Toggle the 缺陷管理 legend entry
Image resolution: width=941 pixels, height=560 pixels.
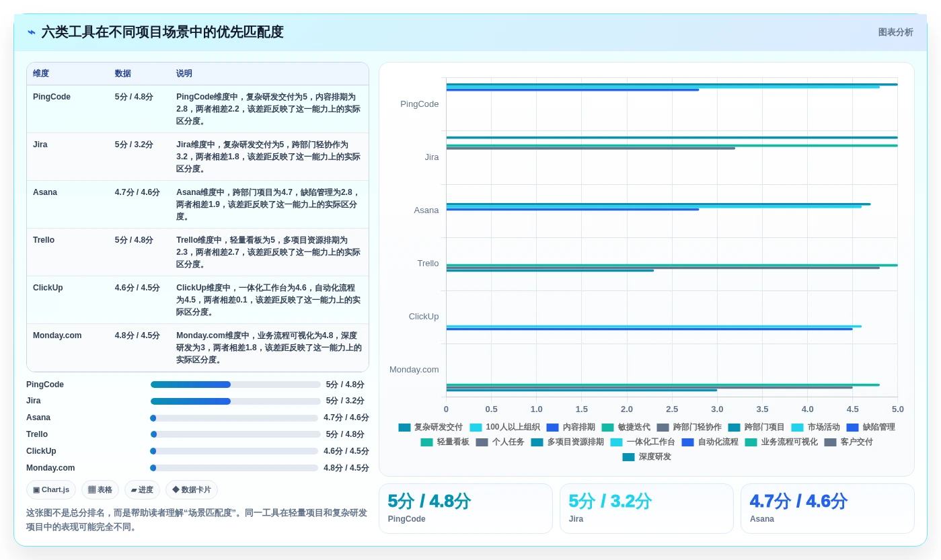(870, 428)
